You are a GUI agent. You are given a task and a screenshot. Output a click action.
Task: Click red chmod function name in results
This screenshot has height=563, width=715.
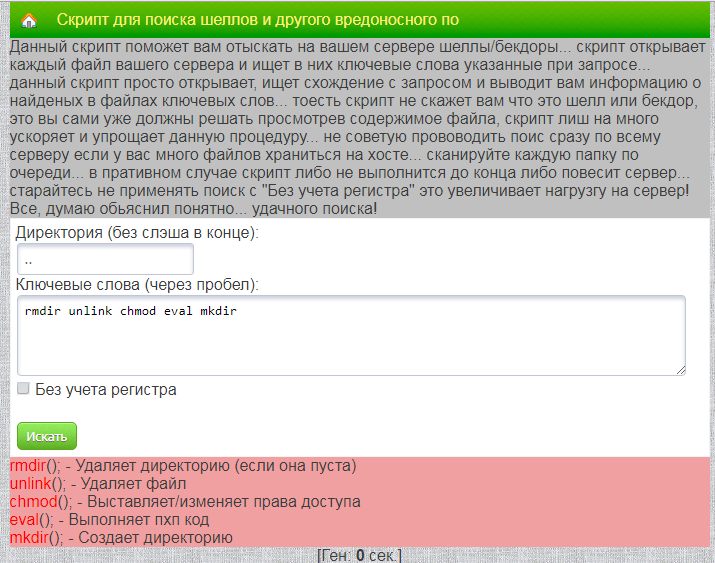click(x=34, y=501)
